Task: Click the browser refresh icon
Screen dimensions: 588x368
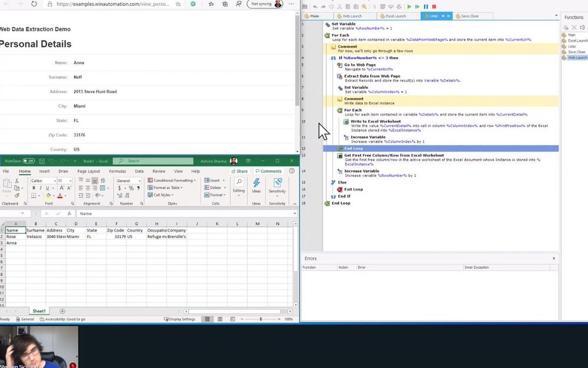Action: (x=34, y=4)
